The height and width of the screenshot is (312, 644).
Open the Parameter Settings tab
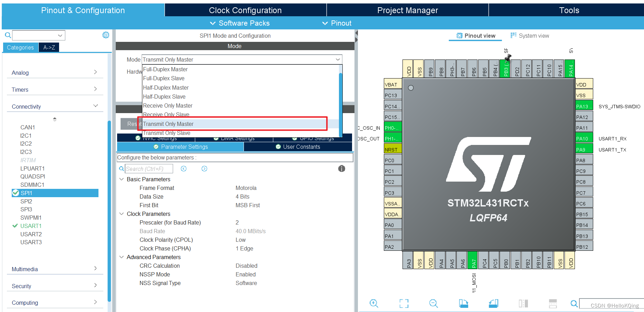coord(180,147)
